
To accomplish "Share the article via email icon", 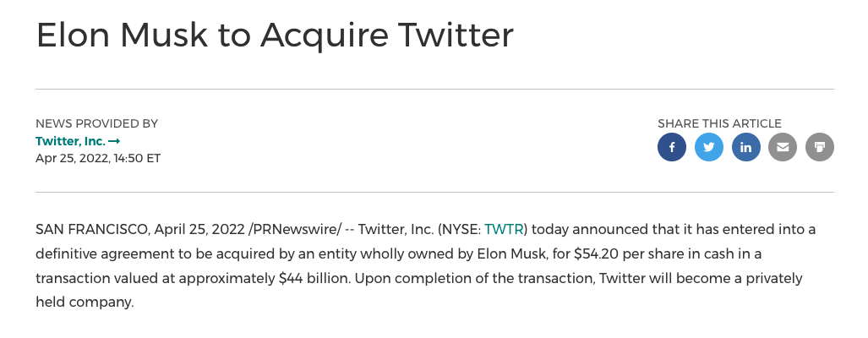I will point(783,147).
